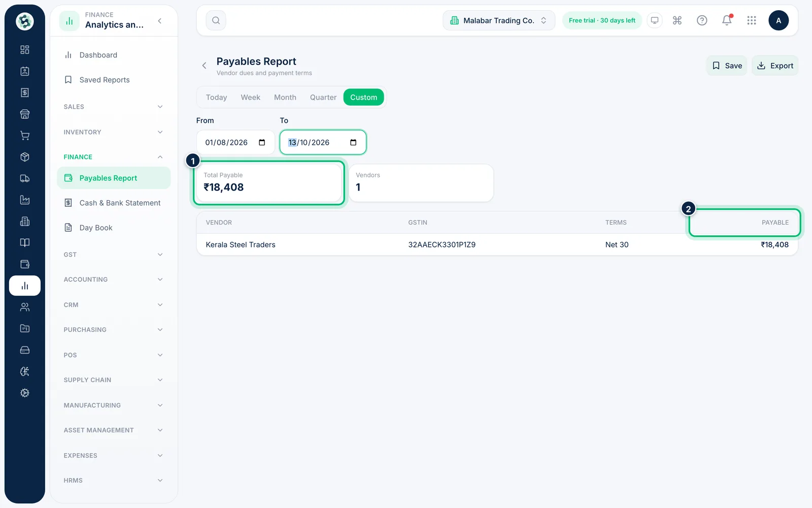Click the To date input field
The height and width of the screenshot is (508, 812).
(x=323, y=142)
